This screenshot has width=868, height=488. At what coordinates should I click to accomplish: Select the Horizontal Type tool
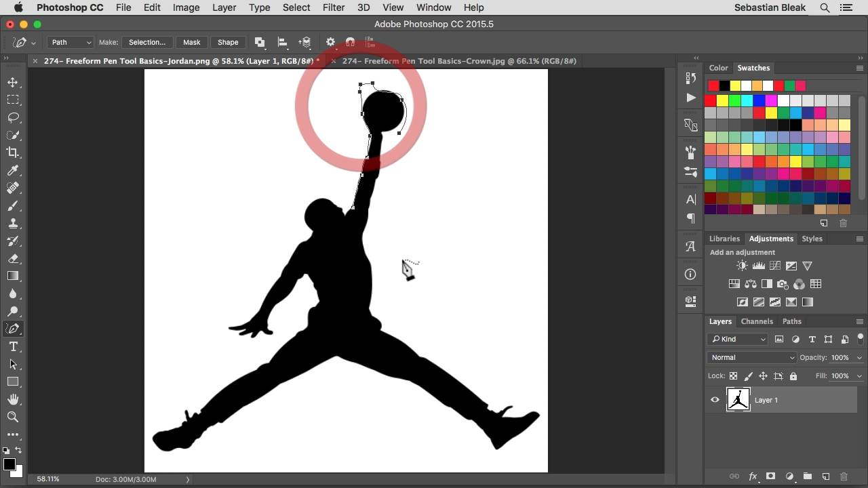pos(13,346)
